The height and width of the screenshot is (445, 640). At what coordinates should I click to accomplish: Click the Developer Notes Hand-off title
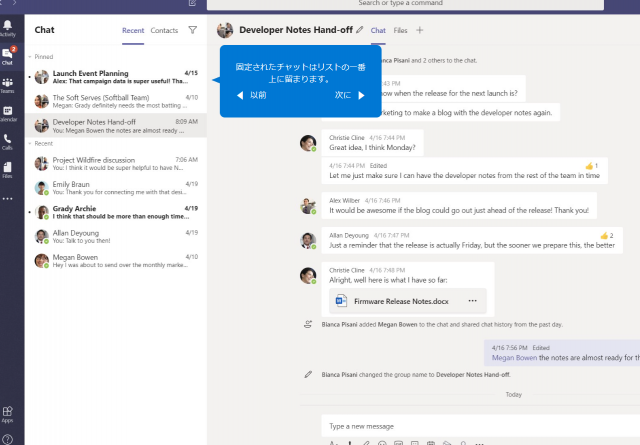tap(296, 30)
